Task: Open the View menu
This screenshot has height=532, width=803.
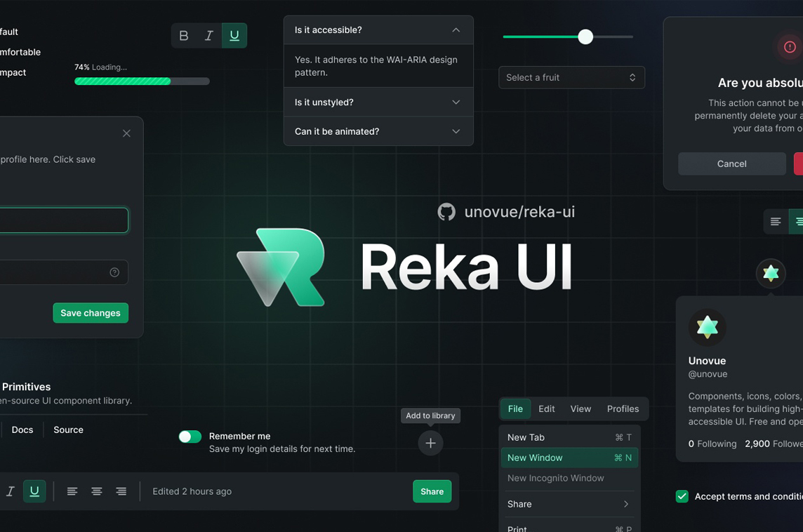Action: click(580, 408)
